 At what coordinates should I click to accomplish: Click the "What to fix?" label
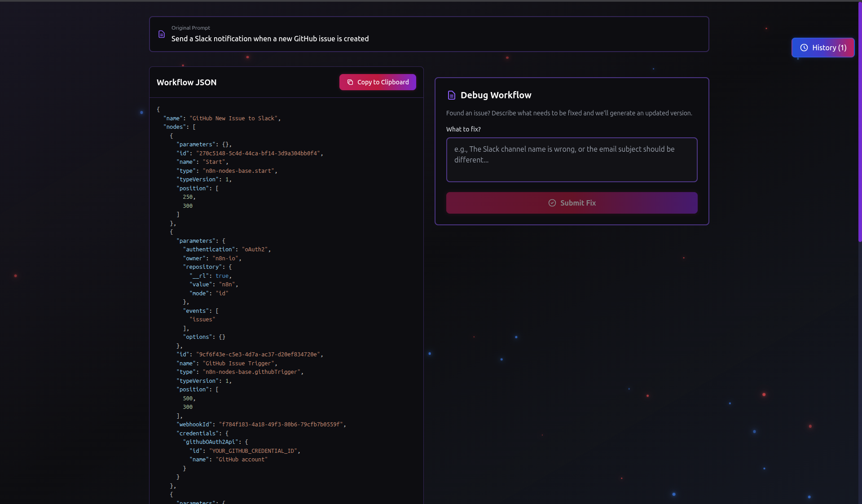463,129
